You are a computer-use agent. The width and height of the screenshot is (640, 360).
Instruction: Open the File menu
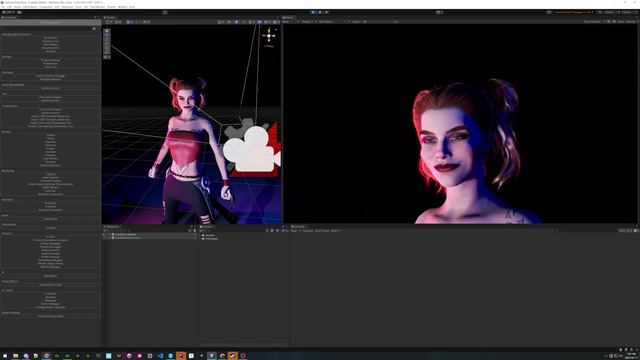(3, 7)
